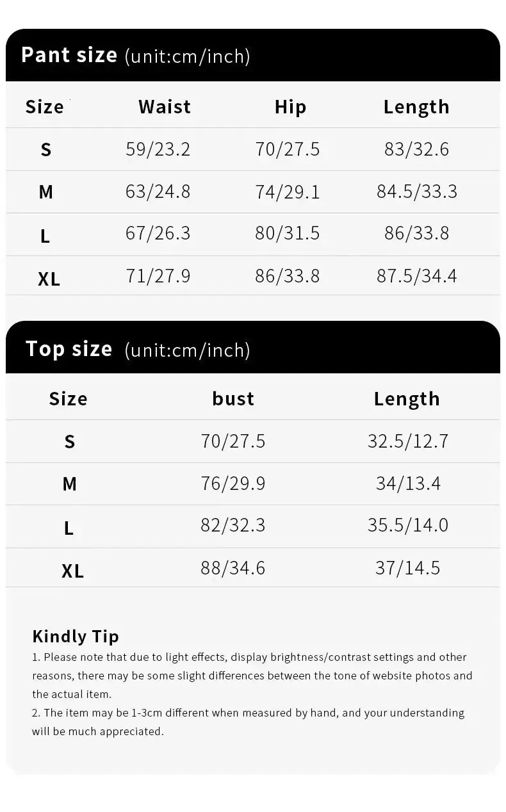Click tip about 1-3cm measurement difference
This screenshot has height=812, width=506.
249,722
